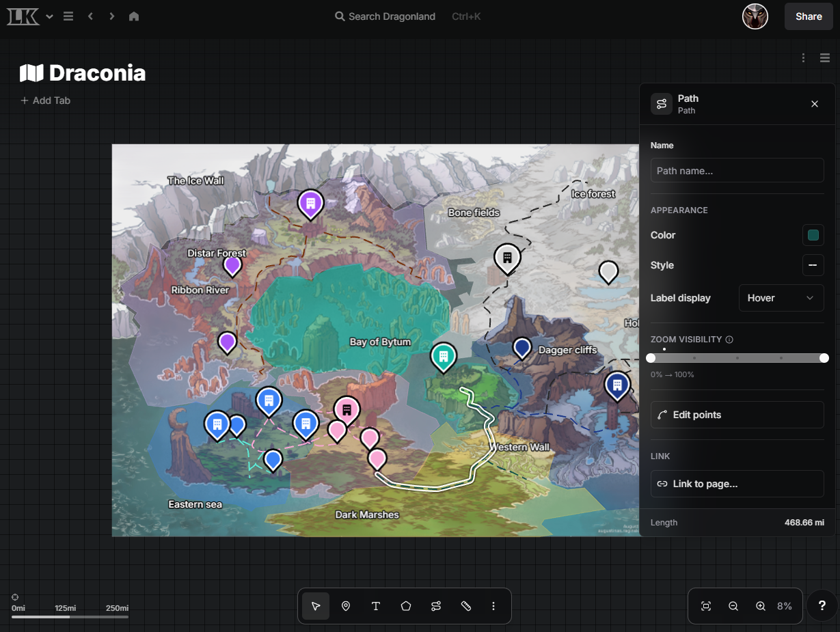This screenshot has height=632, width=840.
Task: Click the fit-to-screen view icon
Action: coord(706,606)
